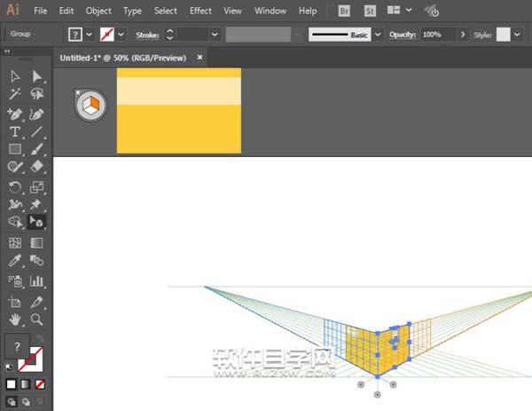The height and width of the screenshot is (411, 532).
Task: Open the Help menu
Action: [308, 11]
